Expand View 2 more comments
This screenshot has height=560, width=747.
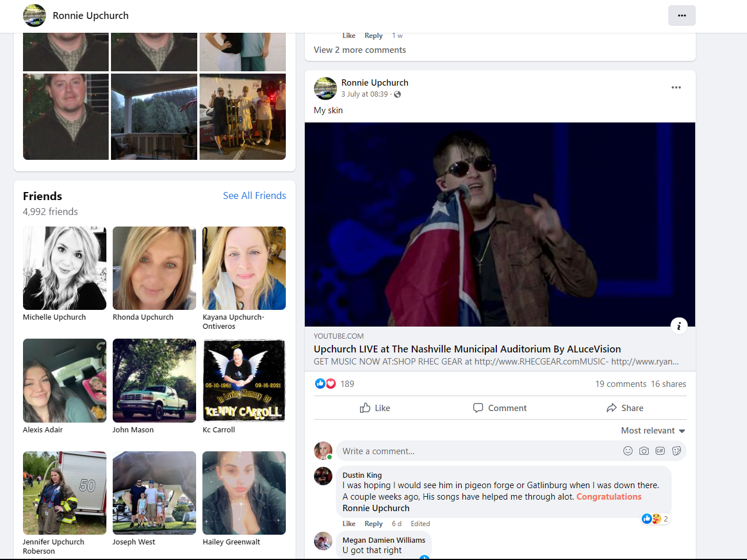point(359,50)
